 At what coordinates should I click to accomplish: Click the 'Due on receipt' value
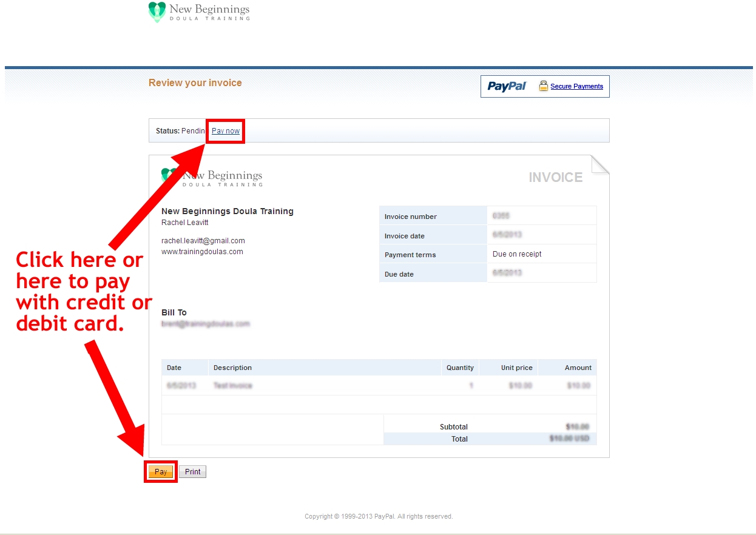click(x=517, y=254)
